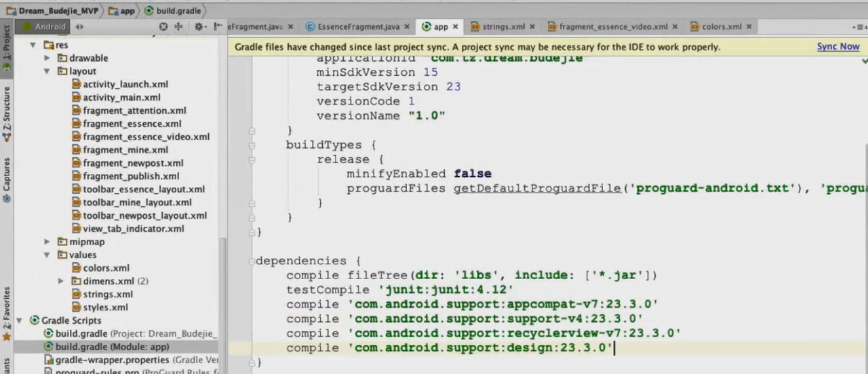Image resolution: width=868 pixels, height=374 pixels.
Task: Click the scroll from source target icon
Action: click(x=163, y=26)
